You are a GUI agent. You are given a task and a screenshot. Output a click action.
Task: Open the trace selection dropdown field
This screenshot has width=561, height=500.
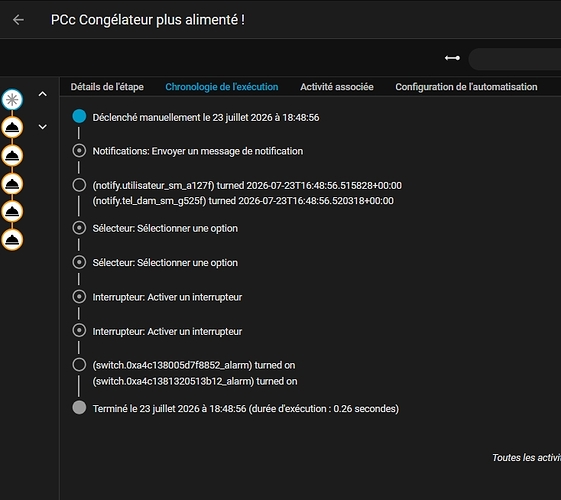514,59
